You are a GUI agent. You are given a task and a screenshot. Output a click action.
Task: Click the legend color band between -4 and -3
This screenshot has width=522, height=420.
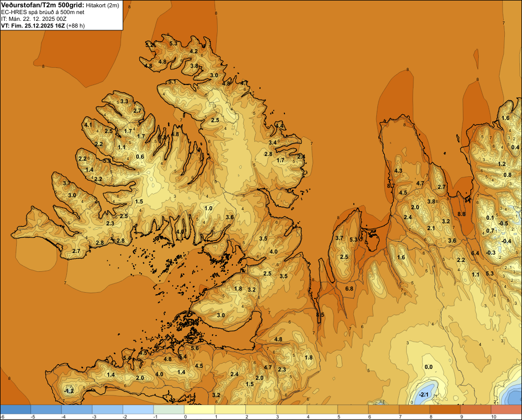pyautogui.click(x=77, y=410)
